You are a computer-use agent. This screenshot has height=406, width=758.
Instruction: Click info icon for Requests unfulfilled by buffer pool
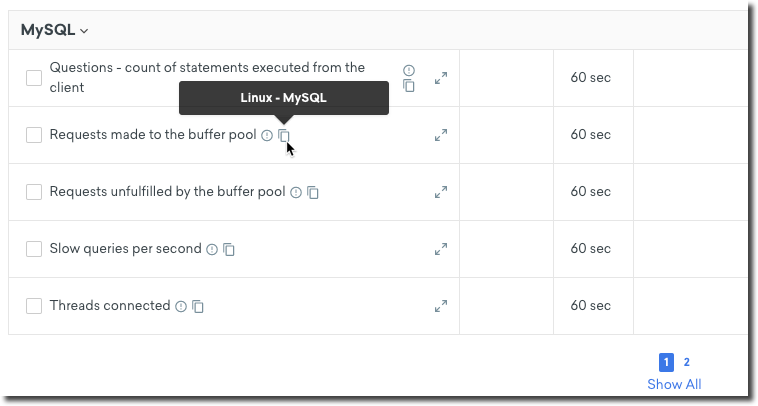point(296,192)
